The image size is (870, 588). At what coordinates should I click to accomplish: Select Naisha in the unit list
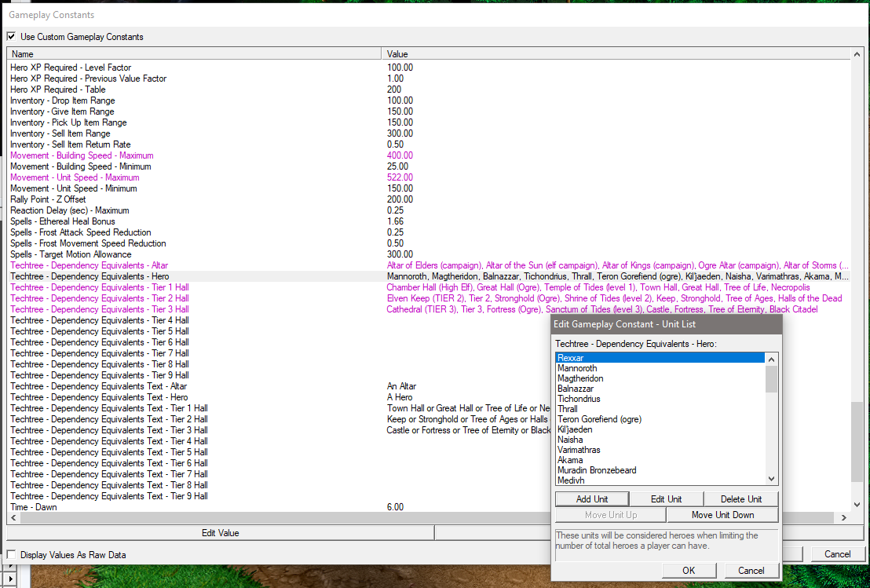click(x=660, y=440)
